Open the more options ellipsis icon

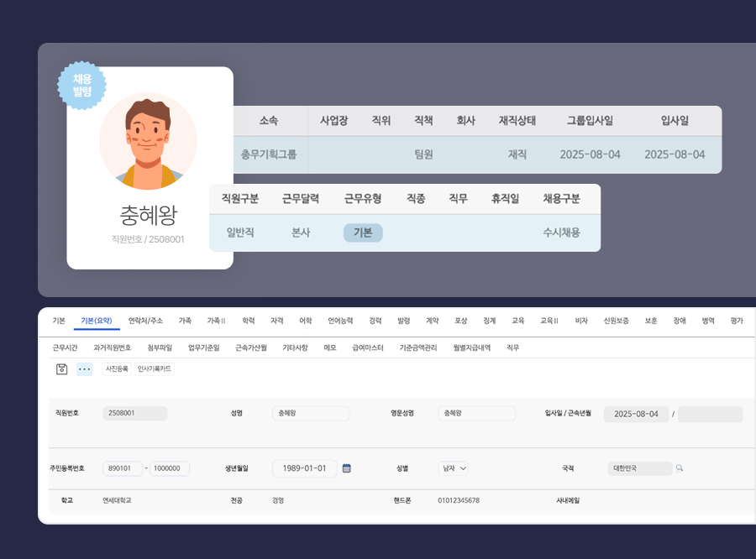(x=84, y=368)
